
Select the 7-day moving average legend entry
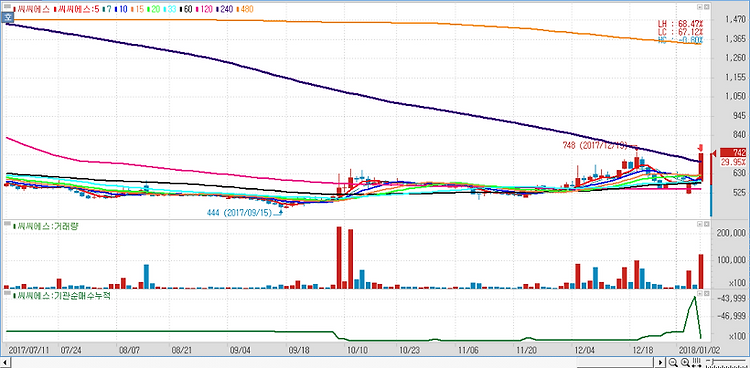tap(106, 9)
